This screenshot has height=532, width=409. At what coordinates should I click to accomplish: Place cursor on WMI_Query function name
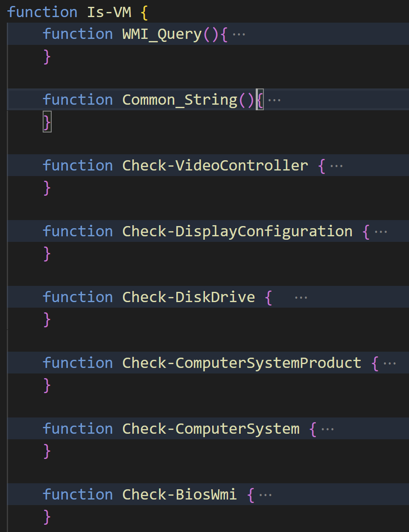point(162,34)
